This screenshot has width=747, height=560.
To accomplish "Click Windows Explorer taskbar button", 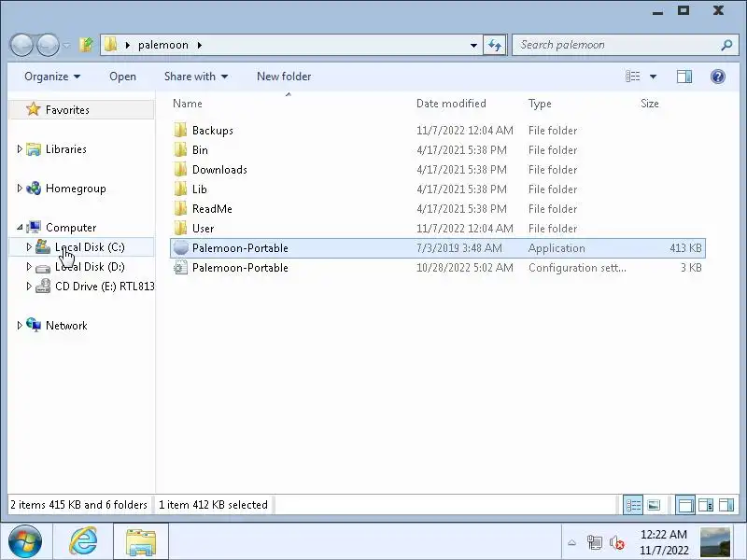I will 141,541.
